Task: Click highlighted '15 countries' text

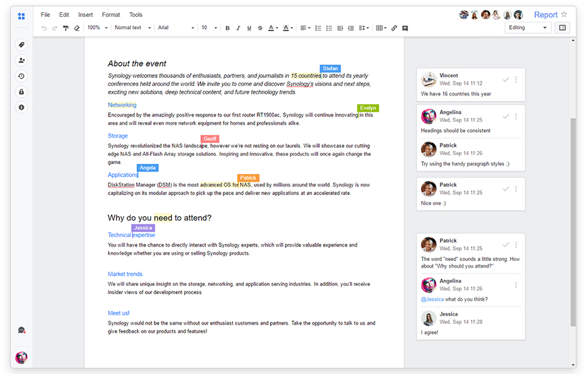Action: click(x=306, y=75)
